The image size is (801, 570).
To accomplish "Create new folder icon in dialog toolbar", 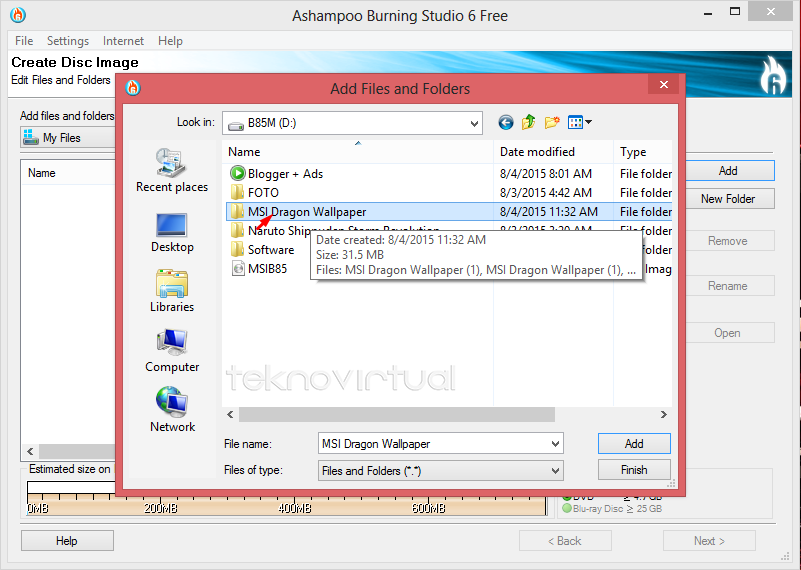I will click(x=552, y=123).
